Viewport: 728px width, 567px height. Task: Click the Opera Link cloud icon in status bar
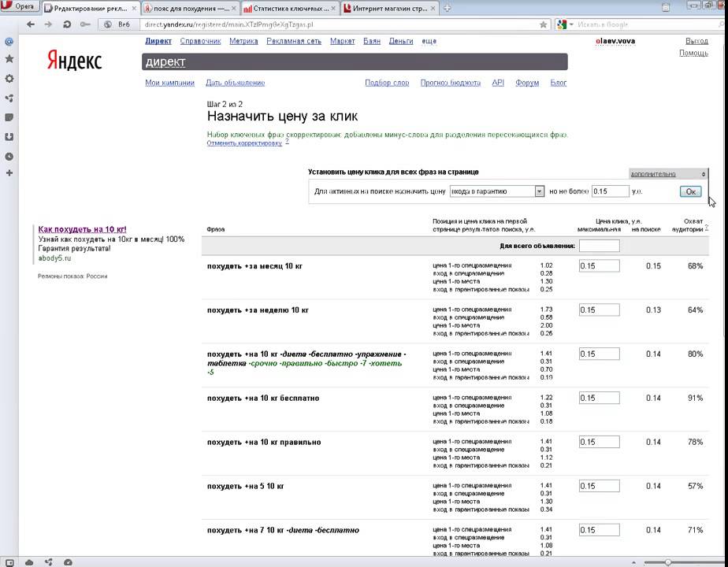coord(29,561)
